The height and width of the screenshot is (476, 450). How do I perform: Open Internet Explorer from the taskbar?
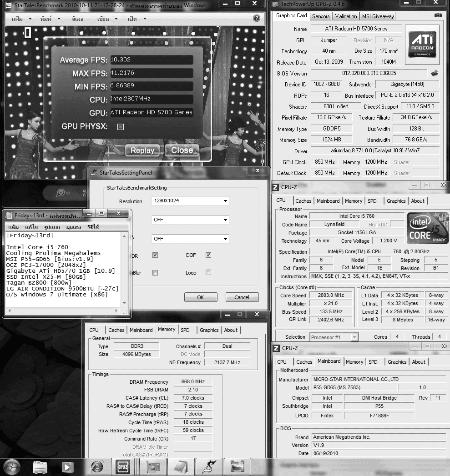[x=96, y=467]
